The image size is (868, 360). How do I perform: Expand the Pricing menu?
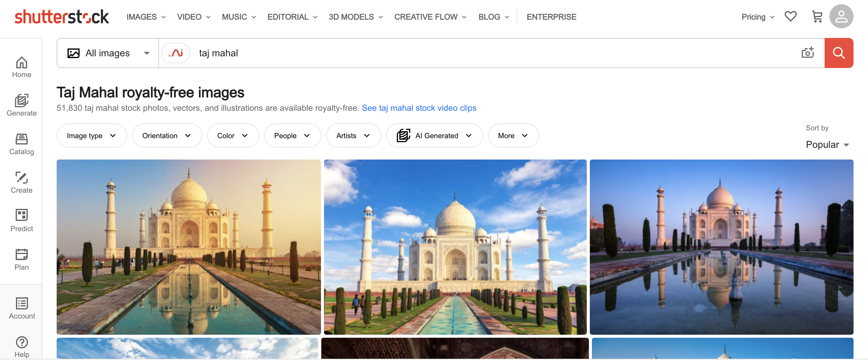(758, 17)
